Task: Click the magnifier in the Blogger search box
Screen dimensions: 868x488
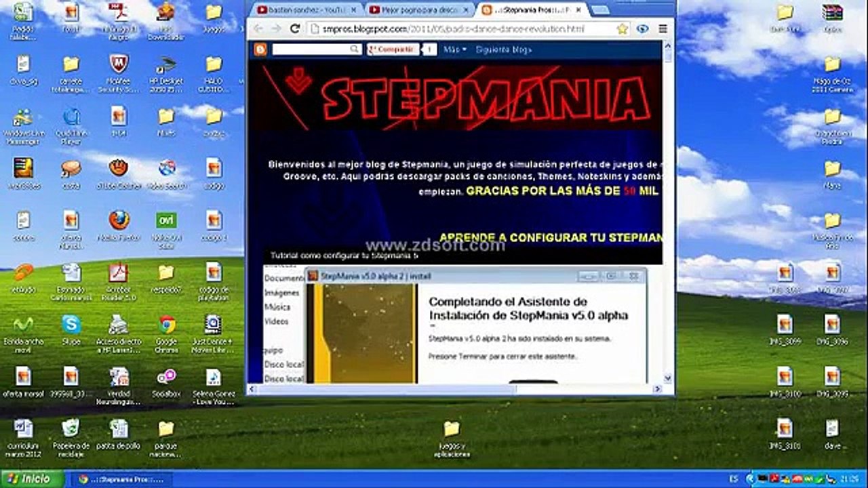Action: (x=355, y=49)
